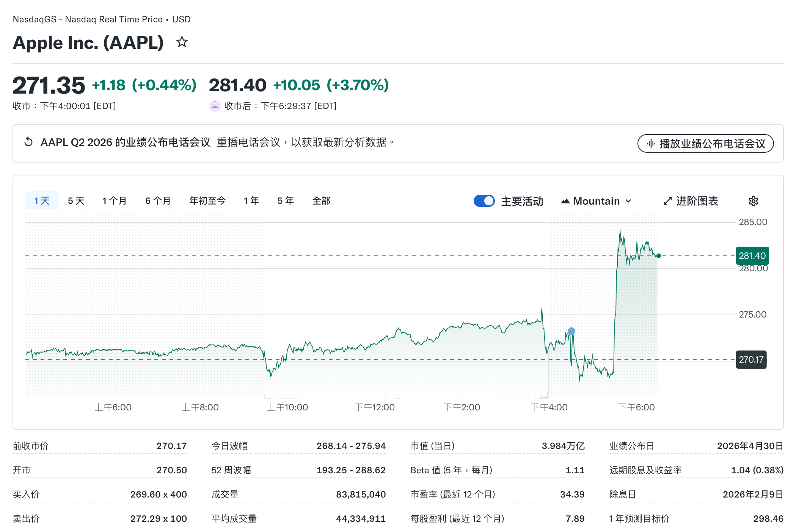This screenshot has width=788, height=532.
Task: Click the green current-price dot on chart
Action: pyautogui.click(x=659, y=256)
